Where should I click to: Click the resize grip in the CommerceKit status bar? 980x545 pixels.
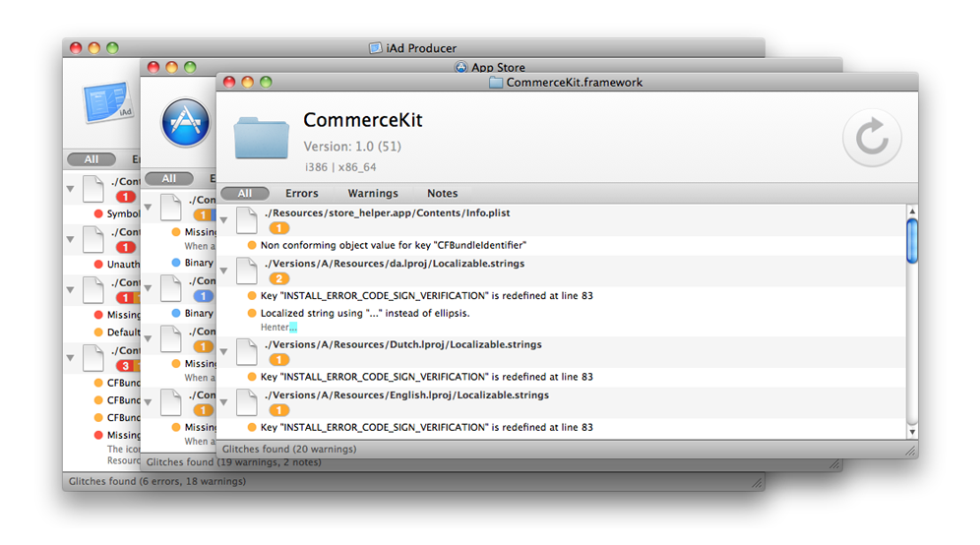[x=910, y=450]
